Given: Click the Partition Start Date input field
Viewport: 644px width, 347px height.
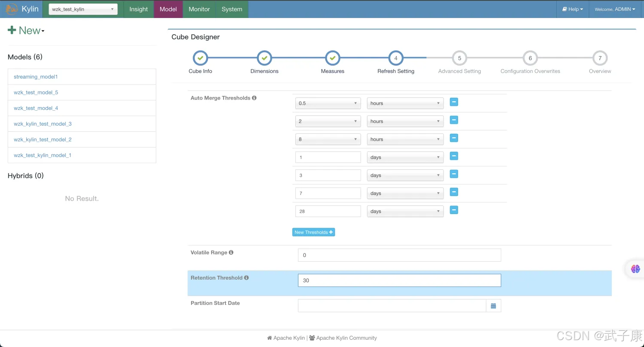Looking at the screenshot, I should [x=392, y=306].
